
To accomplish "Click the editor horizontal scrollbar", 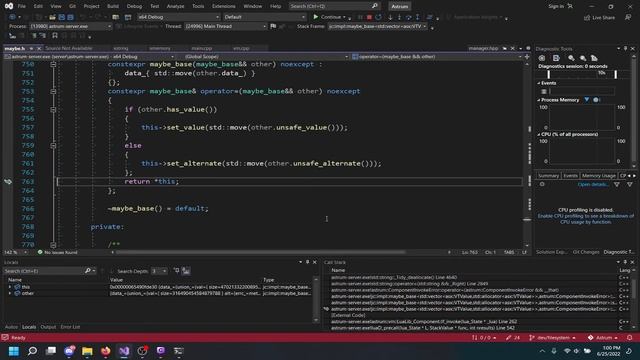I will (261, 252).
